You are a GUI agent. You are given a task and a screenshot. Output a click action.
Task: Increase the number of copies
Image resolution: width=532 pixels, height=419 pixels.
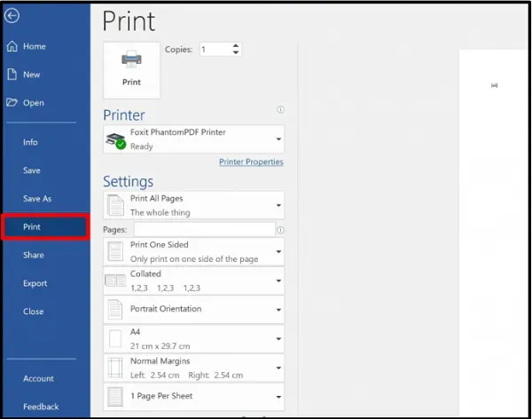pos(235,46)
